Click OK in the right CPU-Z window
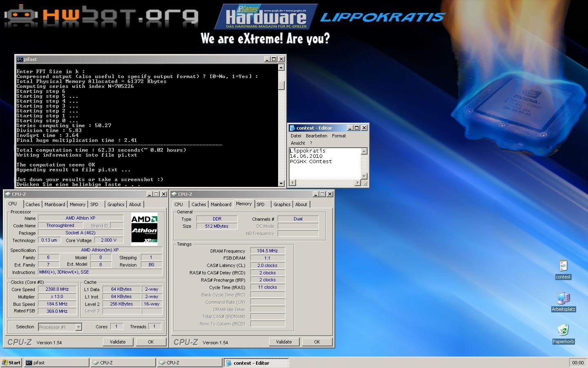Screen dimensions: 588x368 (317, 342)
